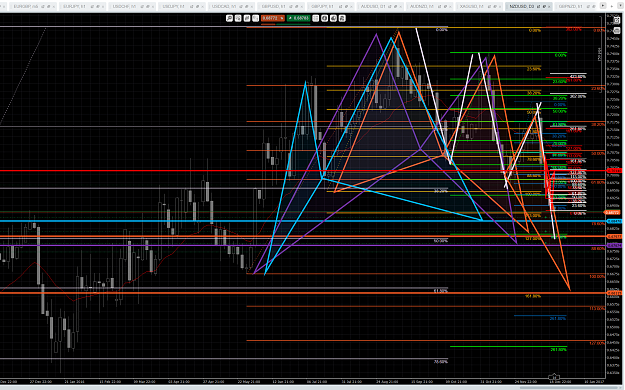Click the first small icon on GBPUSD tab

[x=291, y=6]
